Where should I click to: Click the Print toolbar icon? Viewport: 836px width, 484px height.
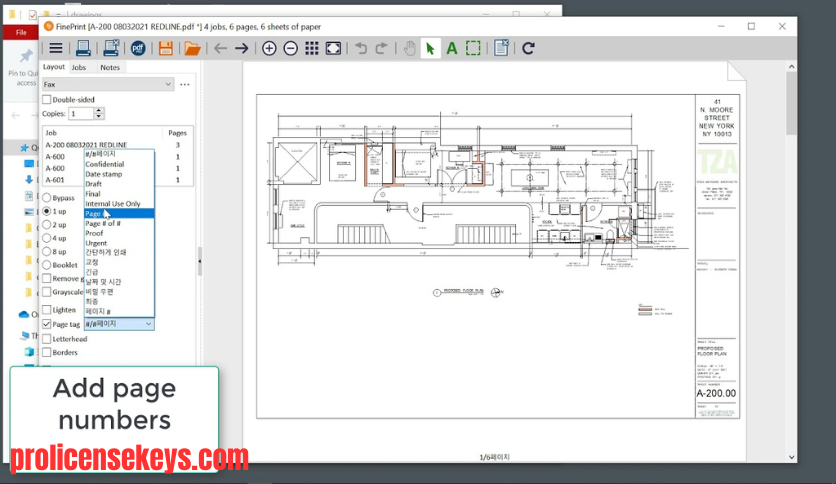(x=83, y=49)
